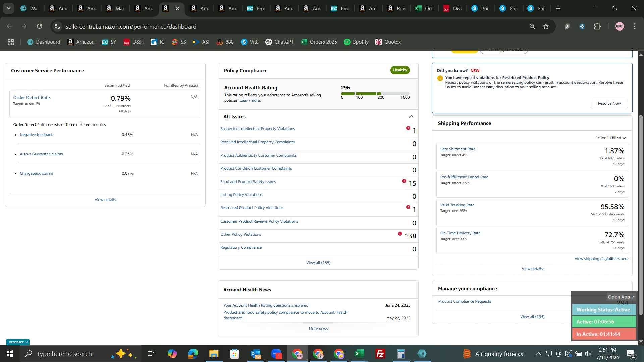Click the page vertical scrollbar
This screenshot has height=362, width=644.
641,215
